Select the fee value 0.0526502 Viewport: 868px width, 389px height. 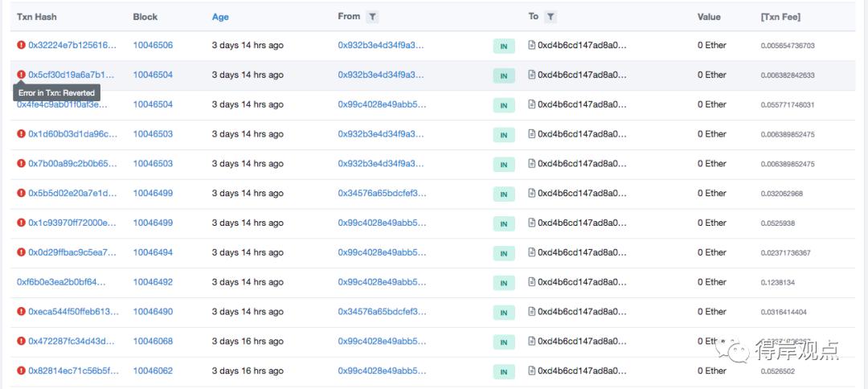pos(778,371)
